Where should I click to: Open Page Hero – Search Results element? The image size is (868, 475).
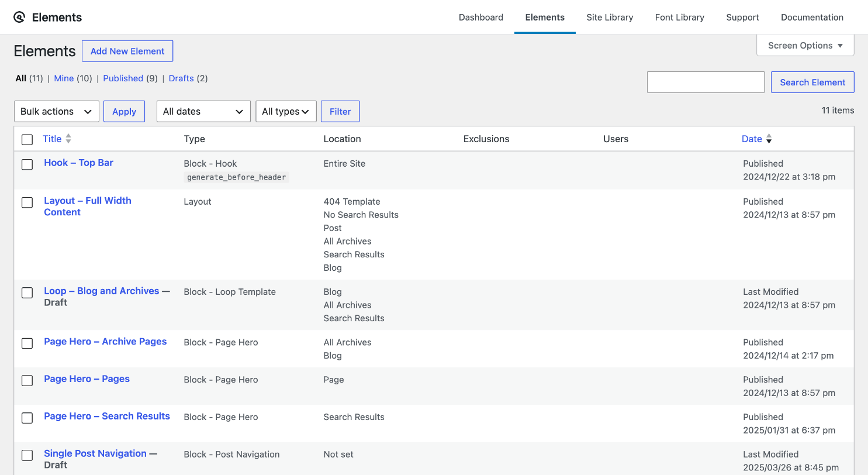click(107, 417)
